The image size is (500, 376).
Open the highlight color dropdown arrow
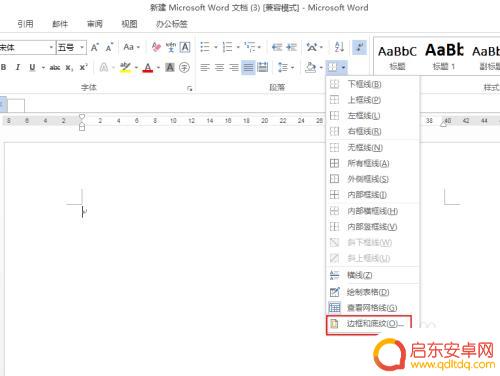point(136,68)
